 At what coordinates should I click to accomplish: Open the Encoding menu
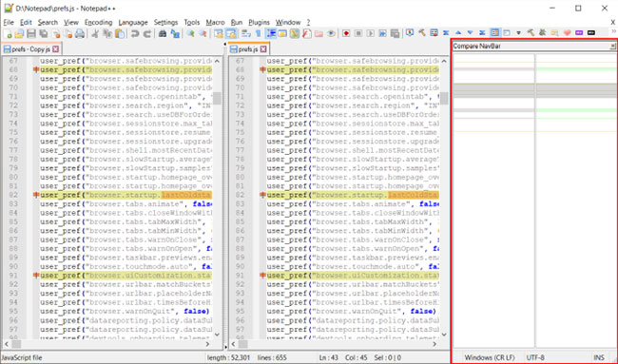(x=99, y=23)
